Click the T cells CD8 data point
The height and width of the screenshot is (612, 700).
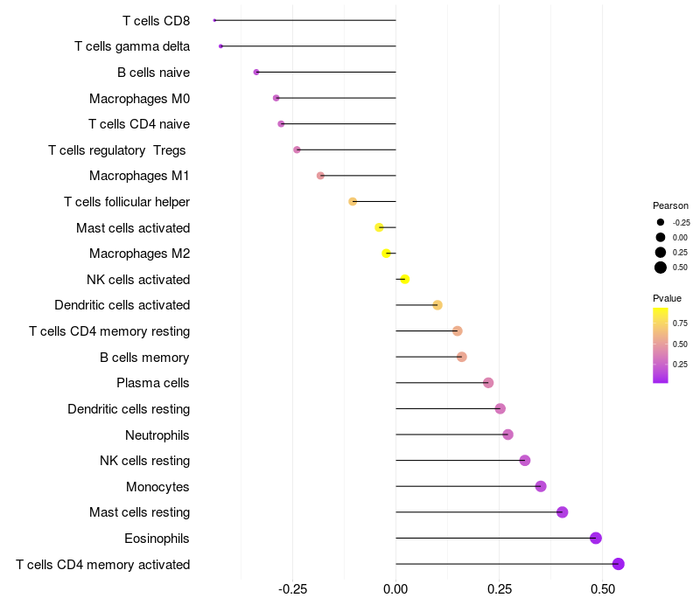tap(214, 20)
